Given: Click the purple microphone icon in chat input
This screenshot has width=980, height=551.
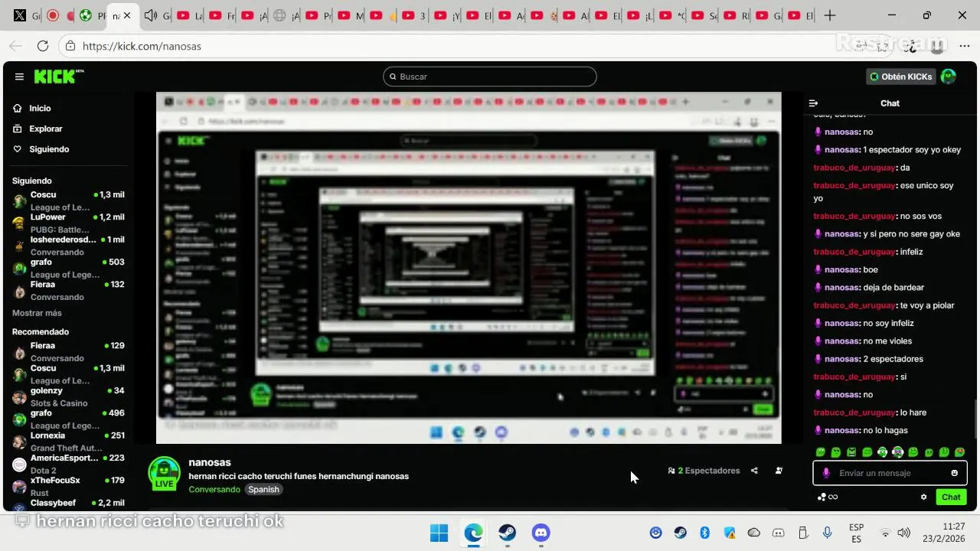Looking at the screenshot, I should pyautogui.click(x=826, y=473).
